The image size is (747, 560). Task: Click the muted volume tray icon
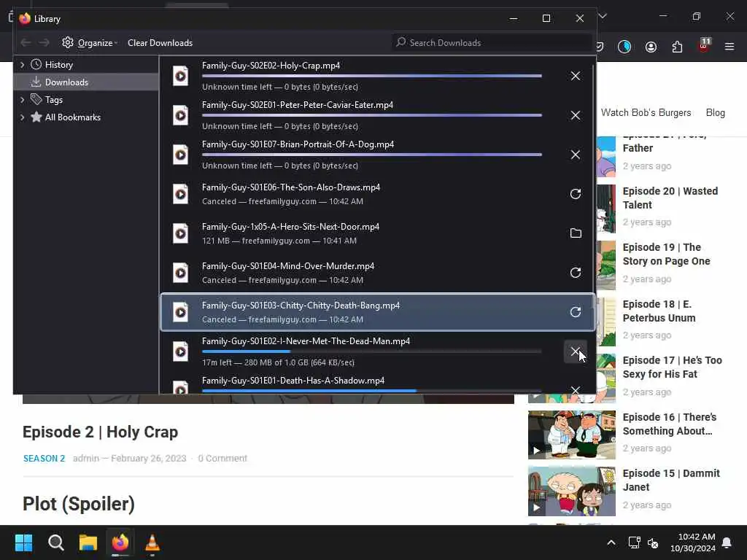coord(653,542)
